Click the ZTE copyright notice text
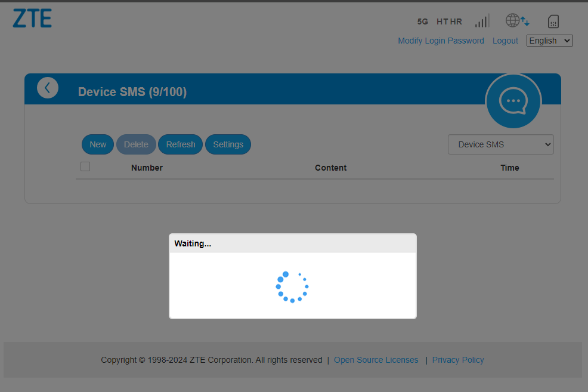 [212, 360]
